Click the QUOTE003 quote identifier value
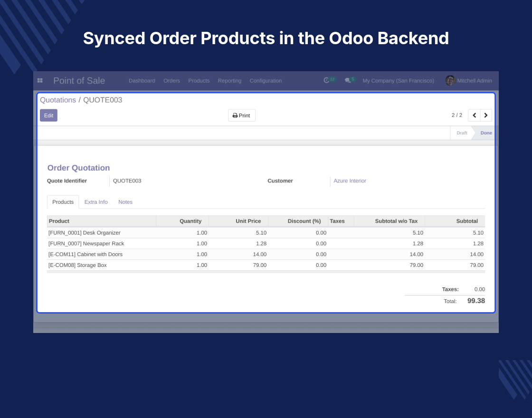This screenshot has height=418, width=532. [127, 181]
